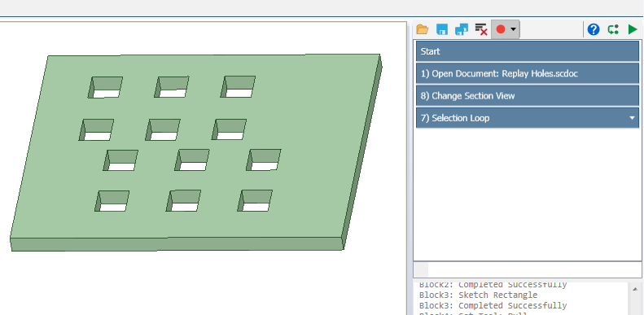Toggle the red Record button
The width and height of the screenshot is (644, 315).
click(500, 29)
